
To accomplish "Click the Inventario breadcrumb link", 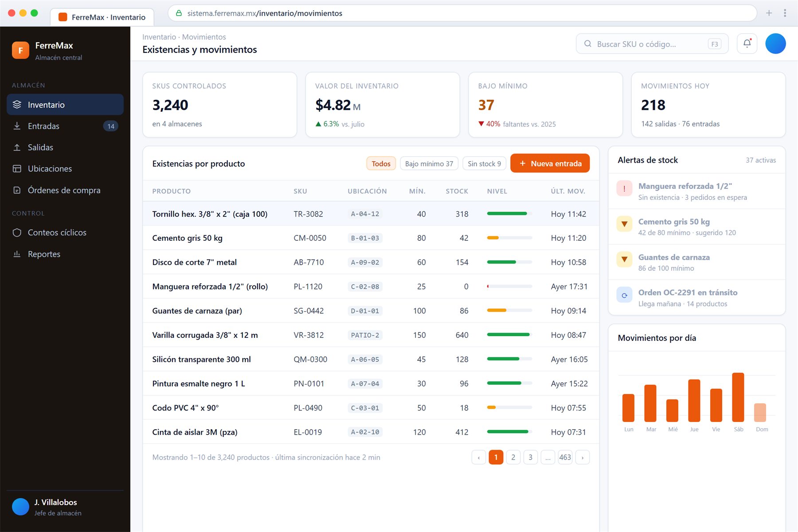I will coord(159,37).
